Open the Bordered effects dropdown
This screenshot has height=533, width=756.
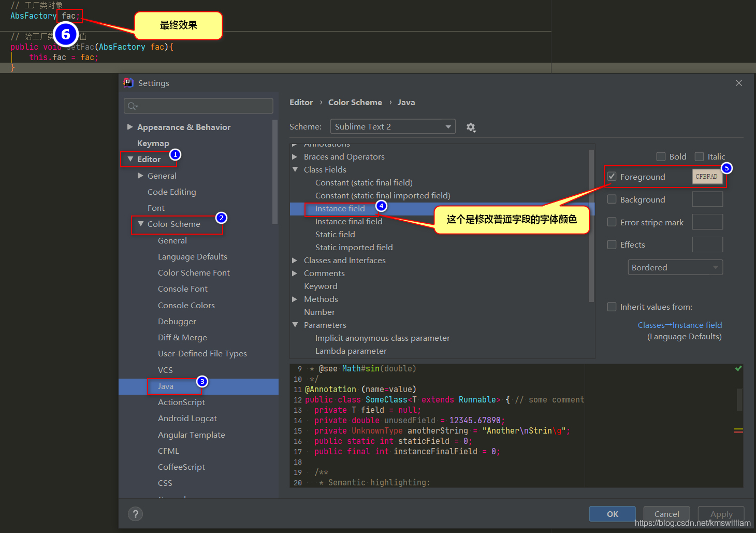[675, 267]
